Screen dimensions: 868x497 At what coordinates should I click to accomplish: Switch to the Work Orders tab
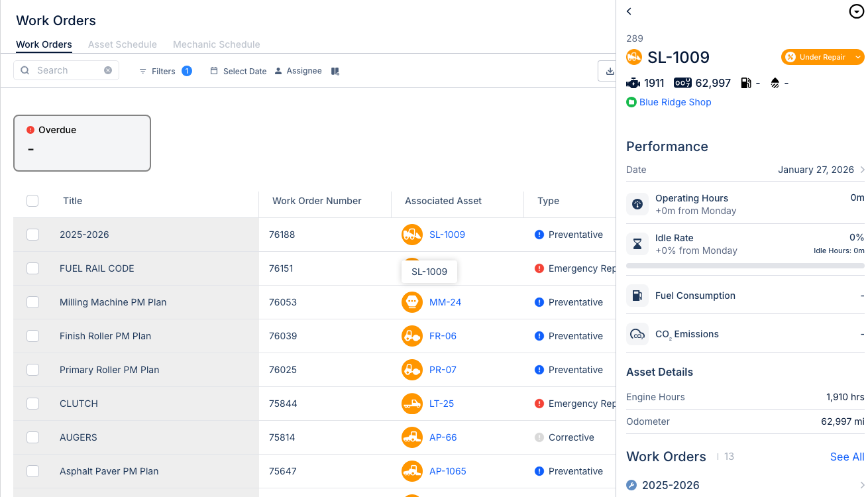point(44,44)
